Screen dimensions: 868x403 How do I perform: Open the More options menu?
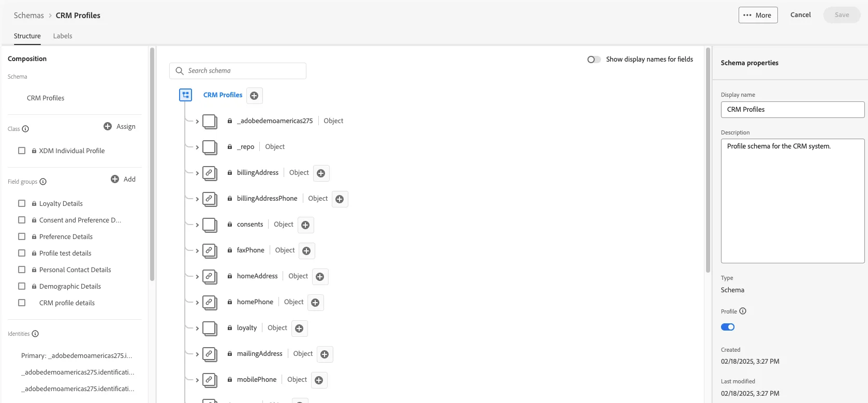[x=758, y=15]
